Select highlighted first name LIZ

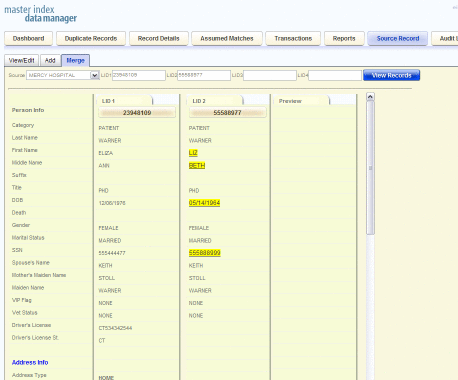(193, 153)
